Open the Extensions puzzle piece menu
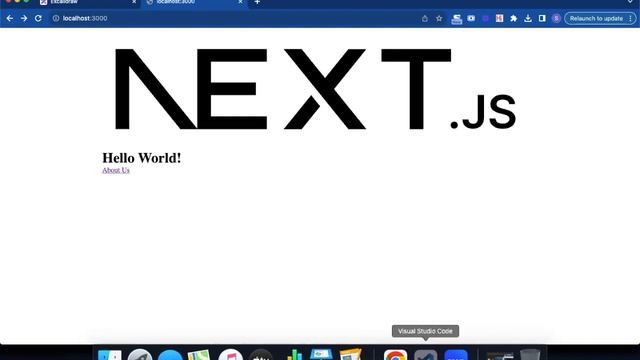Viewport: 640px width, 360px height. tap(513, 18)
